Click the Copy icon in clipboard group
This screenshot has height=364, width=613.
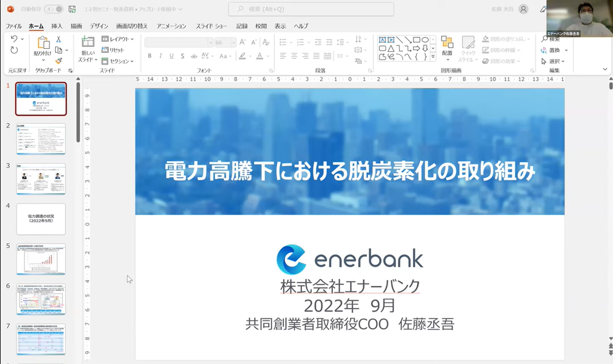pos(59,50)
